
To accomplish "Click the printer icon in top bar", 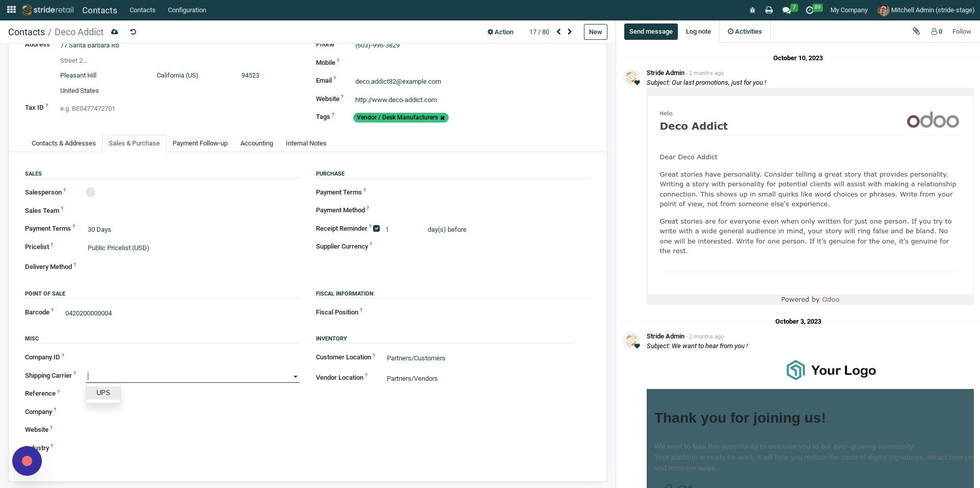I will (769, 10).
